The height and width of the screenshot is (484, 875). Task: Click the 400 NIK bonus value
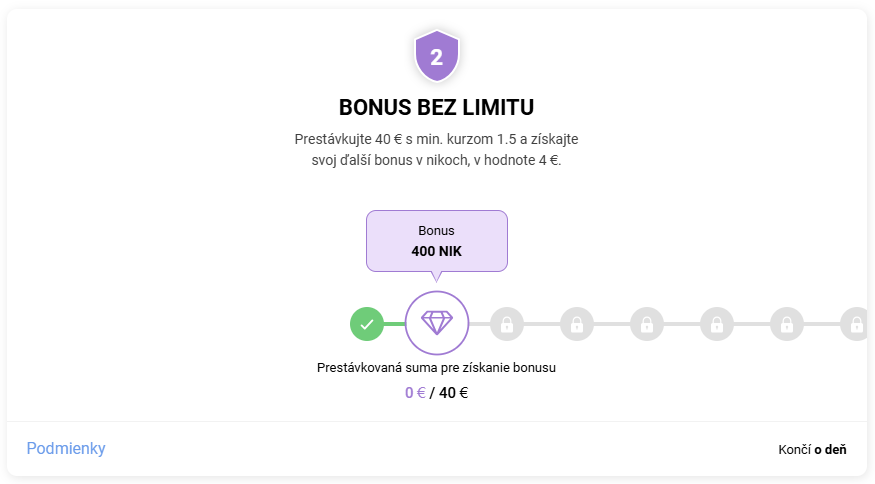point(436,251)
